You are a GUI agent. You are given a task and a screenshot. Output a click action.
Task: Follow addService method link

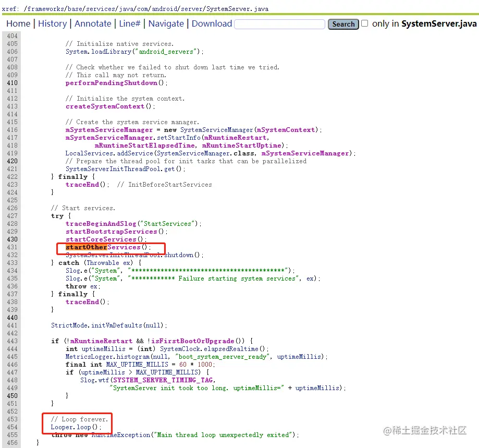pyautogui.click(x=134, y=153)
